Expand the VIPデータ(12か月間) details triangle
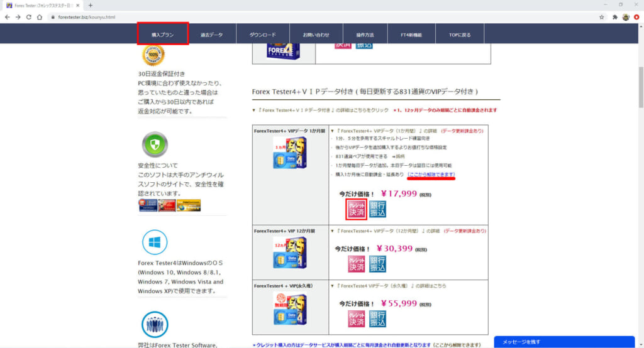The height and width of the screenshot is (348, 644). click(x=332, y=231)
